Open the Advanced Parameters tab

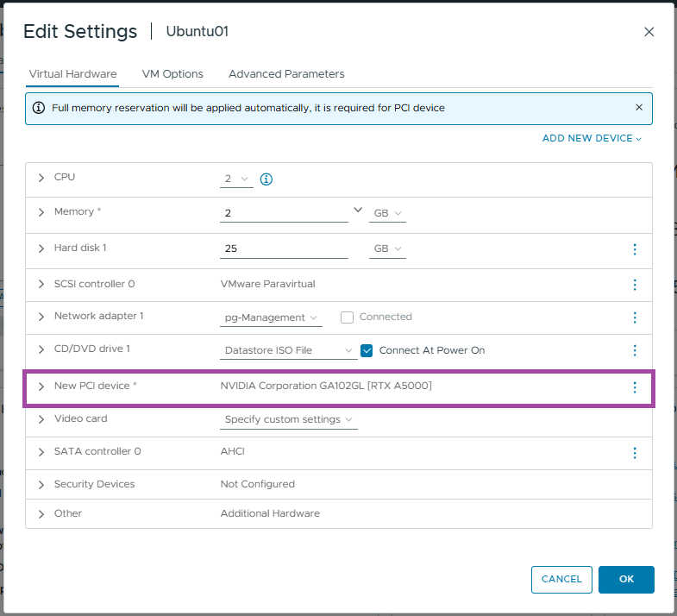[286, 74]
